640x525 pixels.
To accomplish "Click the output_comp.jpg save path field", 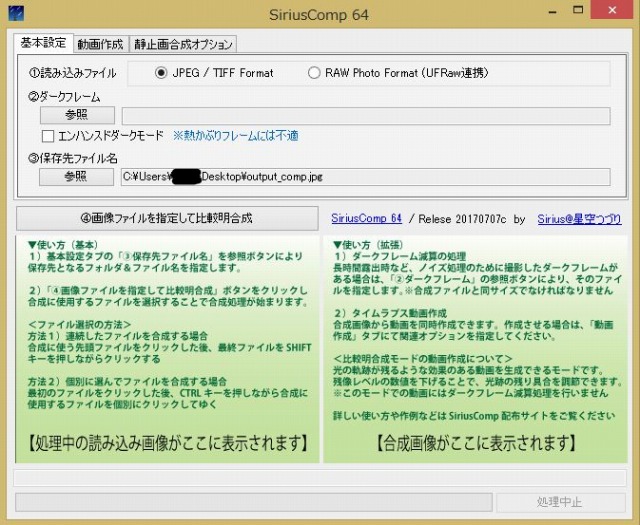I will (365, 177).
